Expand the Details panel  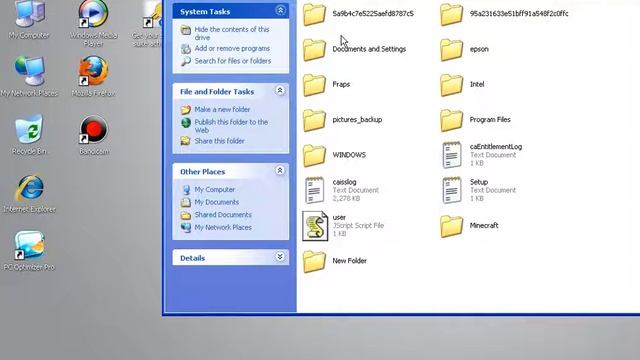click(x=280, y=257)
